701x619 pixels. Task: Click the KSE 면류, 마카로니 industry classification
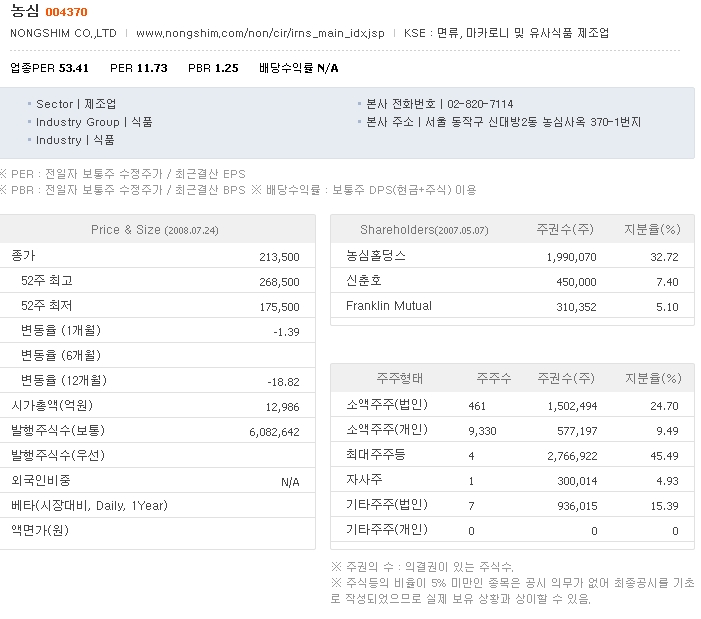506,33
